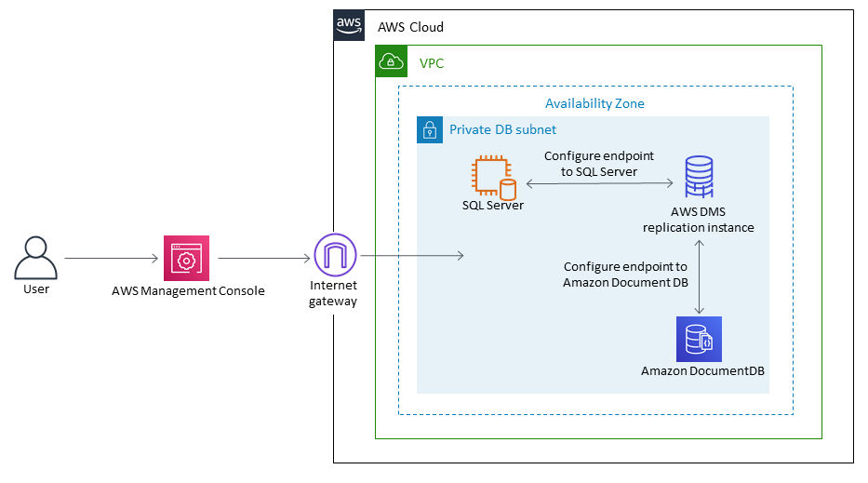Select the orange SQL Server icon
Image resolution: width=868 pixels, height=483 pixels.
tap(493, 178)
